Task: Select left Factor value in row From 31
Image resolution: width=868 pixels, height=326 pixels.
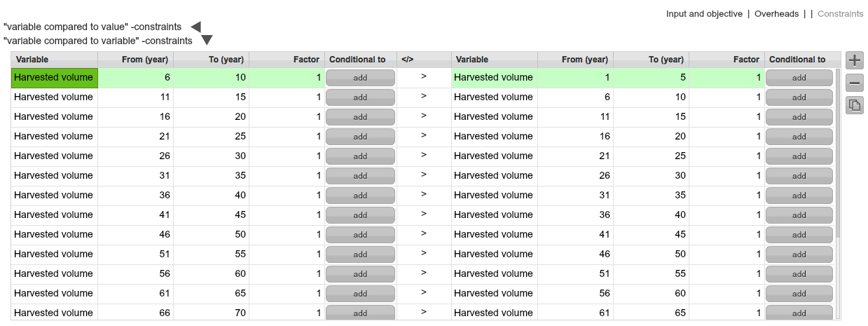Action: point(287,176)
